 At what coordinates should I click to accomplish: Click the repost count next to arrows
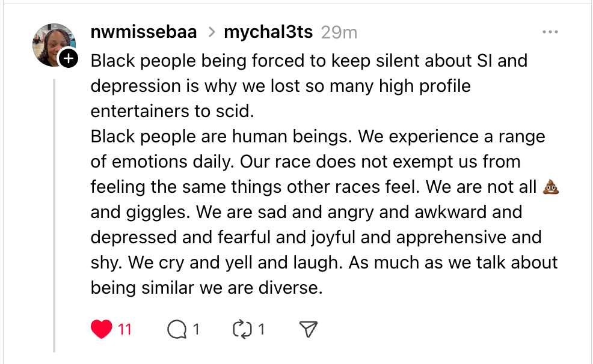coord(261,329)
